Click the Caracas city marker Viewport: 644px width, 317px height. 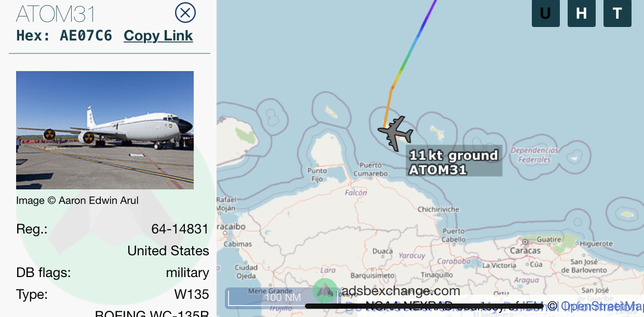(526, 242)
